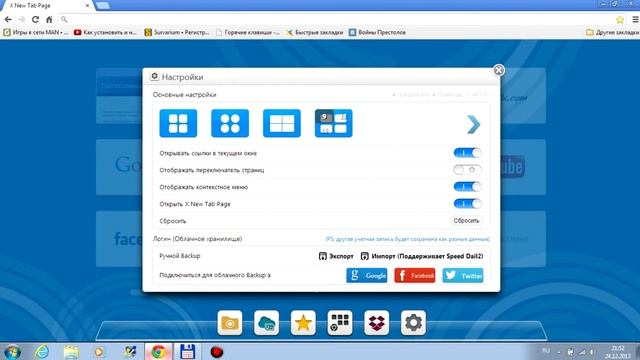Select the four-squares grid layout icon
This screenshot has width=640, height=360.
pyautogui.click(x=178, y=123)
